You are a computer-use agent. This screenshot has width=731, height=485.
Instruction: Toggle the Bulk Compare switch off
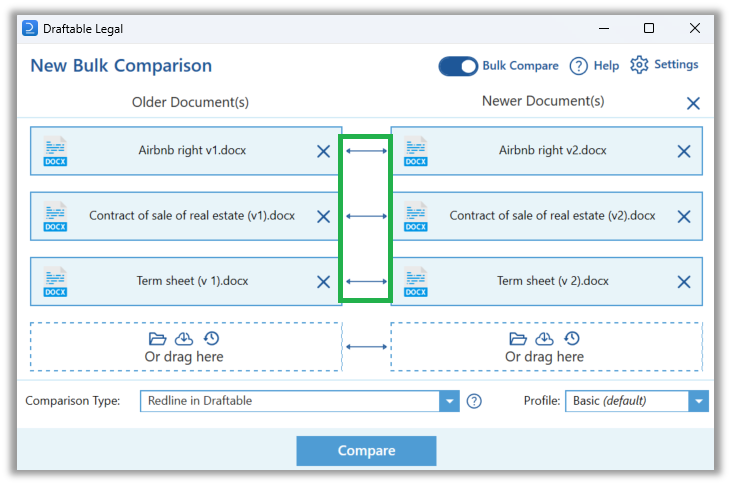[458, 66]
